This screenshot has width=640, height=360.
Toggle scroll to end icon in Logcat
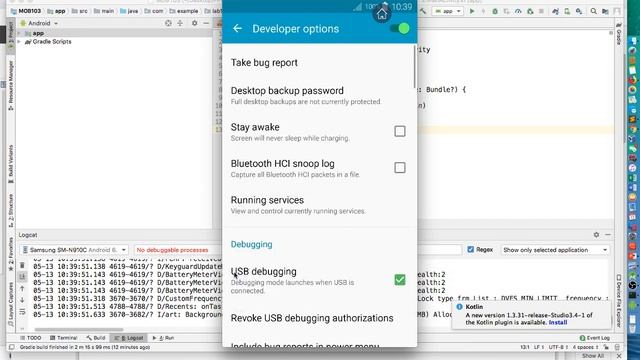tap(22, 277)
